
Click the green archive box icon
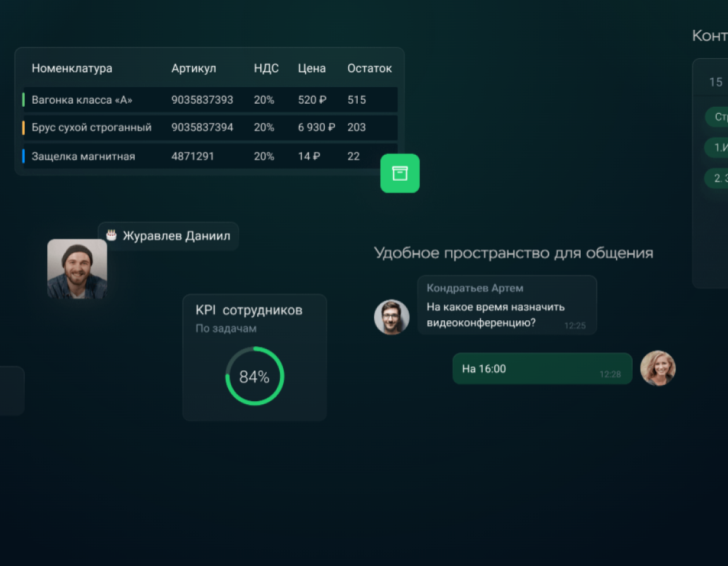pos(399,173)
